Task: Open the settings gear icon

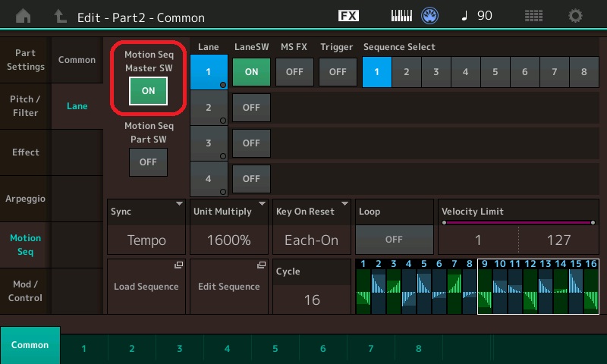Action: pos(576,16)
